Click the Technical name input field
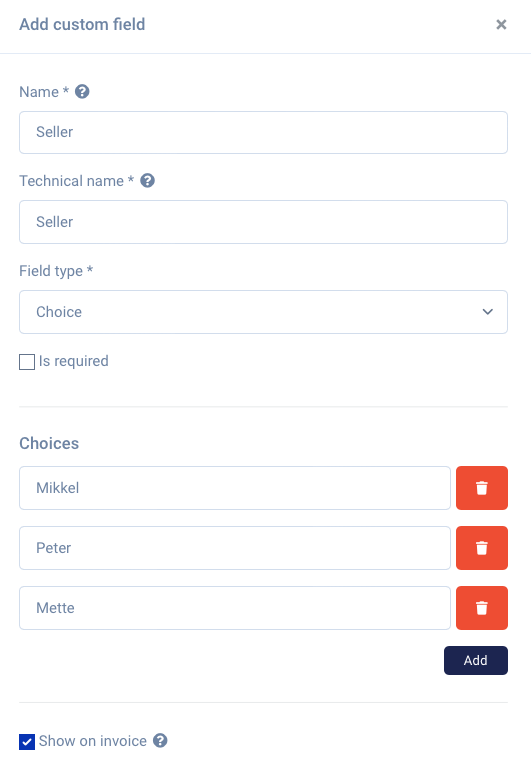The image size is (531, 776). 263,222
